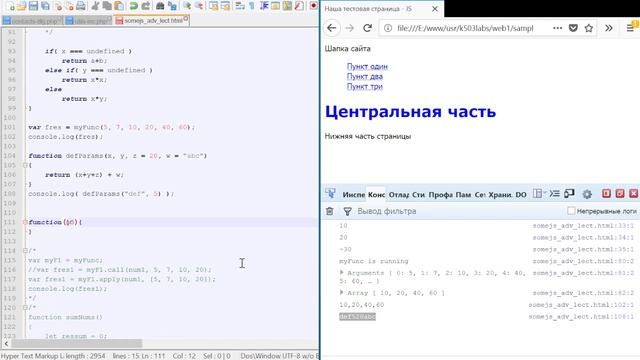The height and width of the screenshot is (360, 640).
Task: Expand the toolbar overflow chevron
Action: [x=609, y=28]
